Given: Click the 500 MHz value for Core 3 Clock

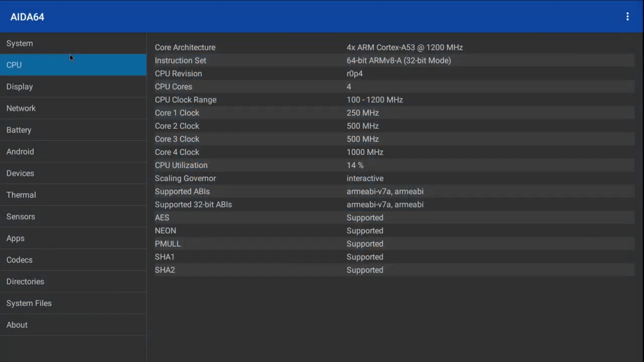Looking at the screenshot, I should [x=363, y=139].
